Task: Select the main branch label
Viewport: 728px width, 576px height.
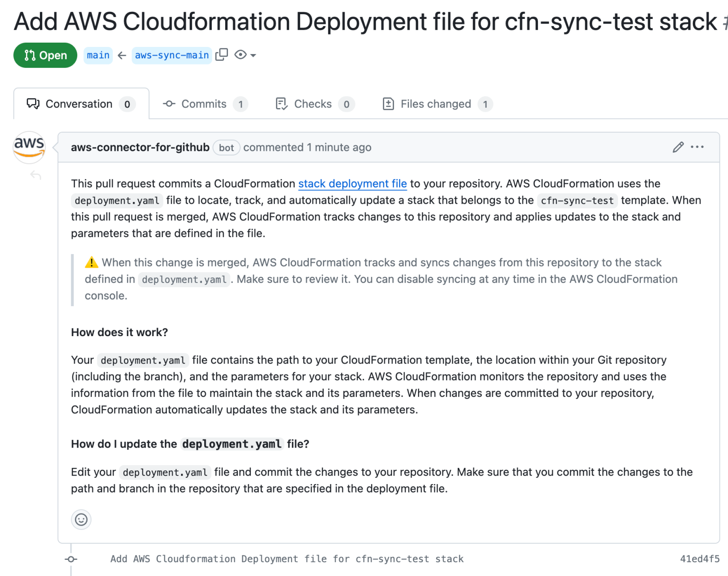Action: 98,55
